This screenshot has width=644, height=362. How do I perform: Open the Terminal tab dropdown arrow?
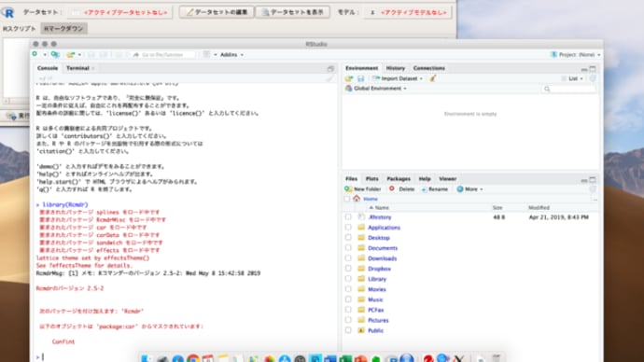(93, 68)
